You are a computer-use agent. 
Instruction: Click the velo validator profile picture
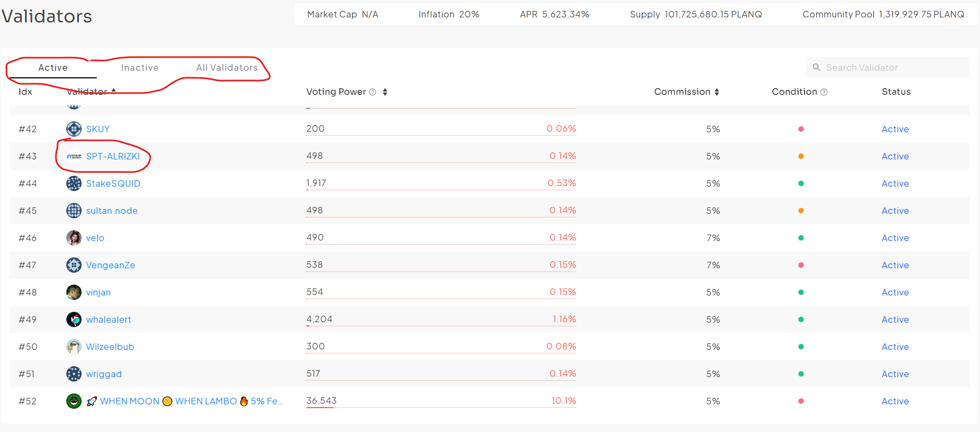click(x=74, y=238)
